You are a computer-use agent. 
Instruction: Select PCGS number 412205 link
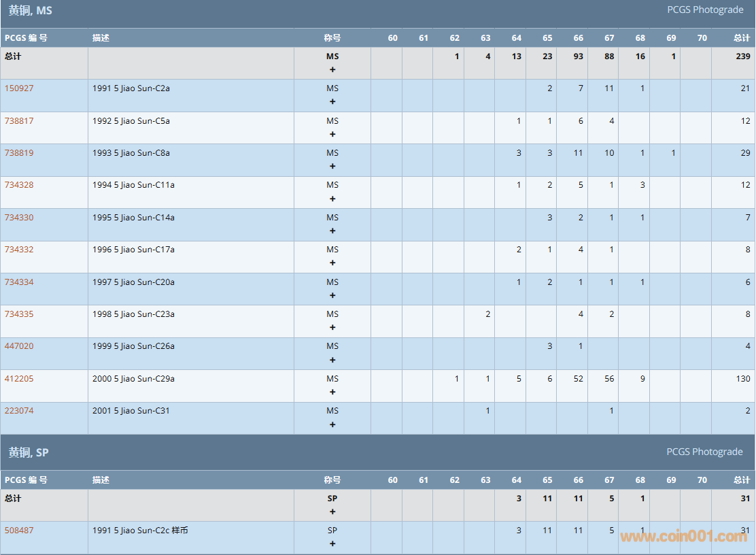point(18,379)
